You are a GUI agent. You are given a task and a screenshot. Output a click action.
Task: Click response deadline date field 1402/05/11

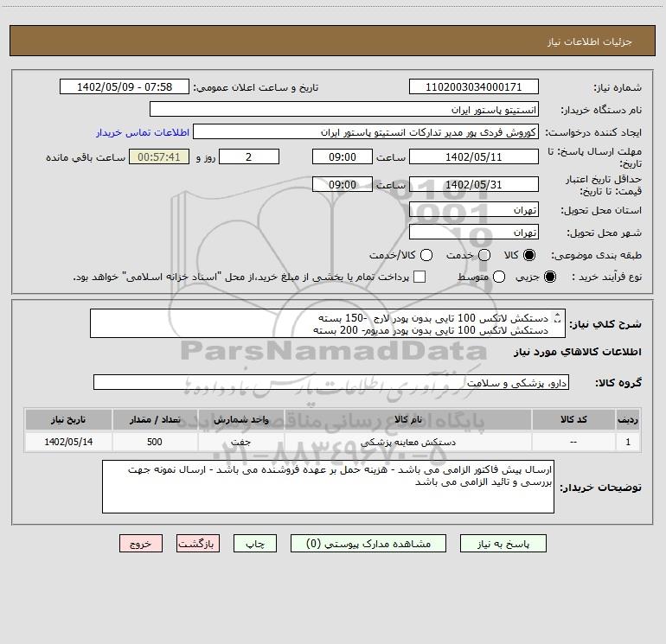pos(474,156)
